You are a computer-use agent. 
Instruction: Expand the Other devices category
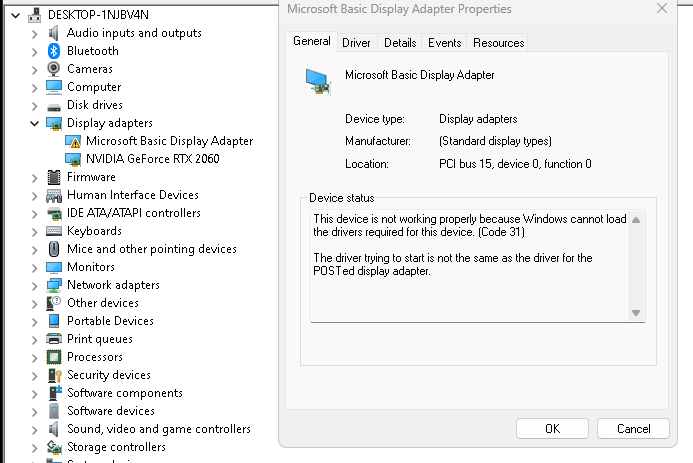click(x=34, y=304)
